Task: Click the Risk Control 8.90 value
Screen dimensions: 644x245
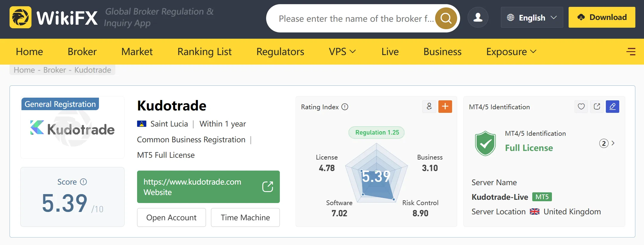Action: (x=420, y=213)
